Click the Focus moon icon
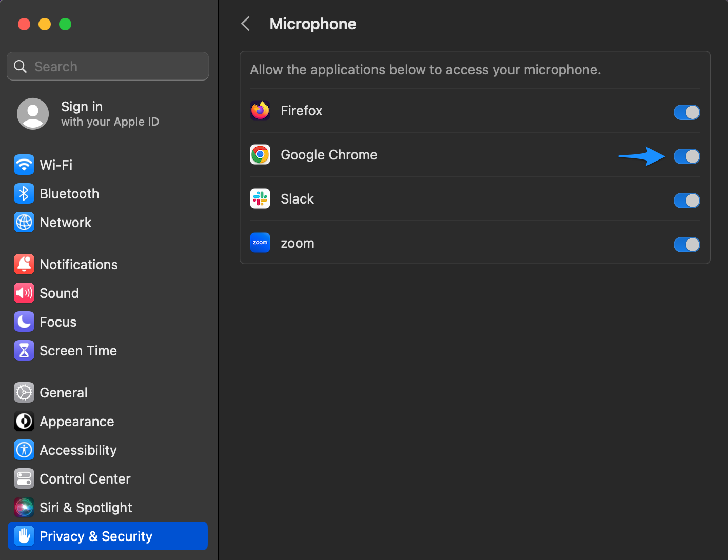728x560 pixels. pos(24,322)
